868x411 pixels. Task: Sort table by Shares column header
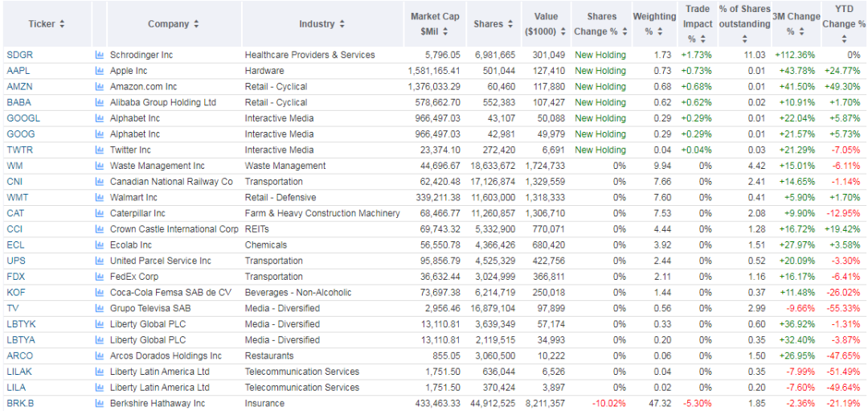tap(493, 24)
